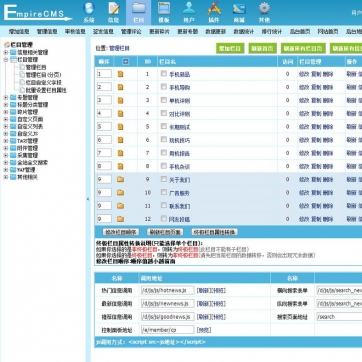Click the folder icon in 广告服务 row

pyautogui.click(x=120, y=192)
